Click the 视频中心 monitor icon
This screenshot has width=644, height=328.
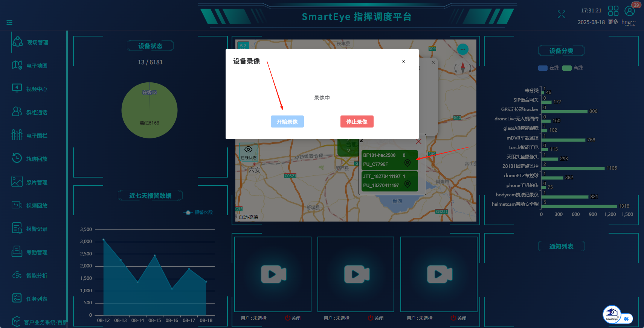17,88
